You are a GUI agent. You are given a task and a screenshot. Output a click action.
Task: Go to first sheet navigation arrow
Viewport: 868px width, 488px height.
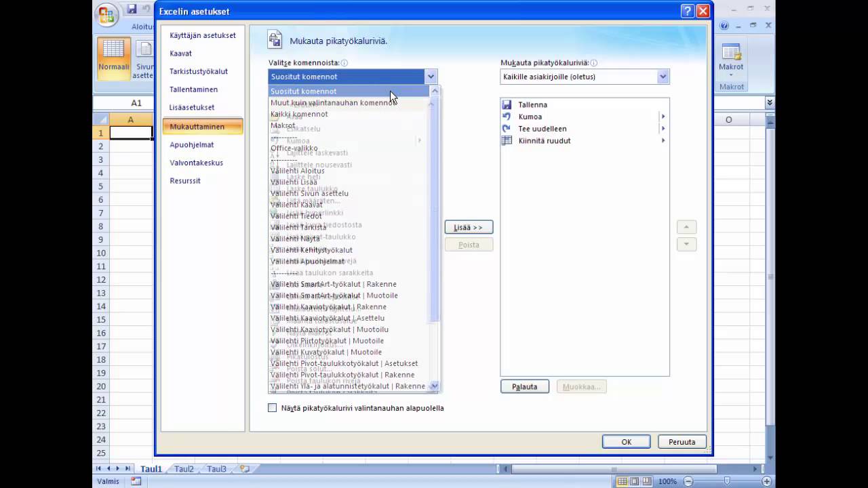[x=99, y=468]
